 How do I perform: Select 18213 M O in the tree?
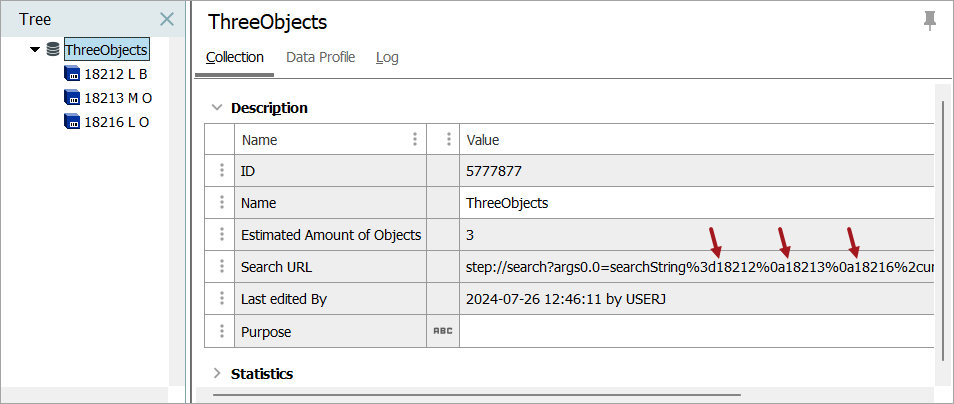point(117,98)
